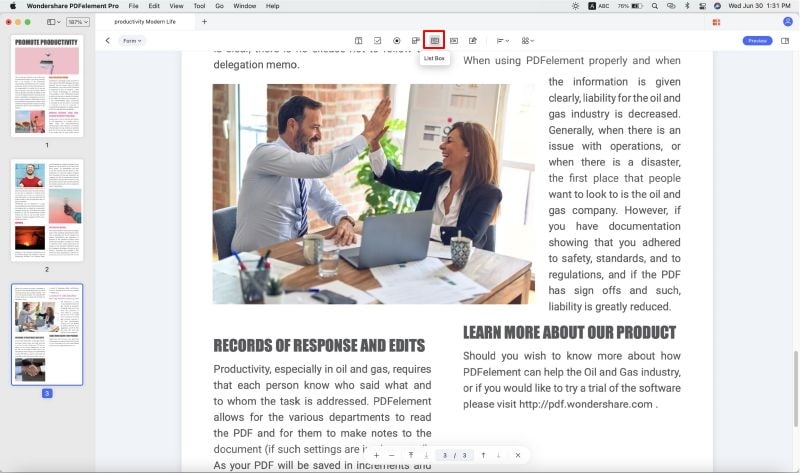
Task: Open the Wondershare PDFelement Pro app menu
Action: pos(72,6)
